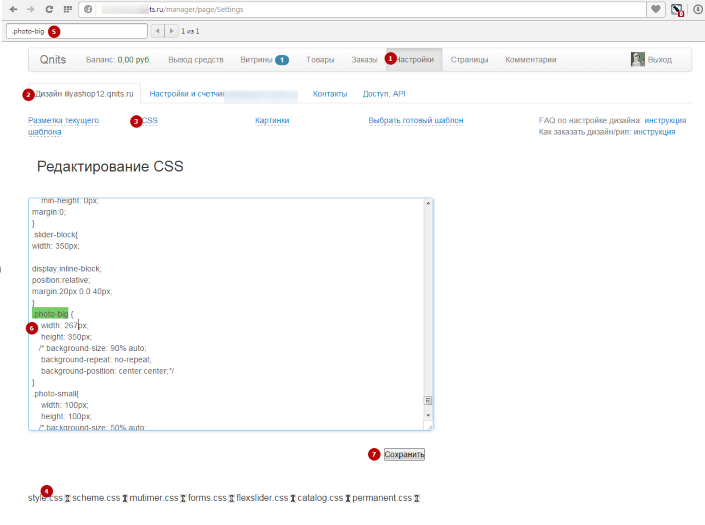Open the Настройки menu item

[x=415, y=60]
